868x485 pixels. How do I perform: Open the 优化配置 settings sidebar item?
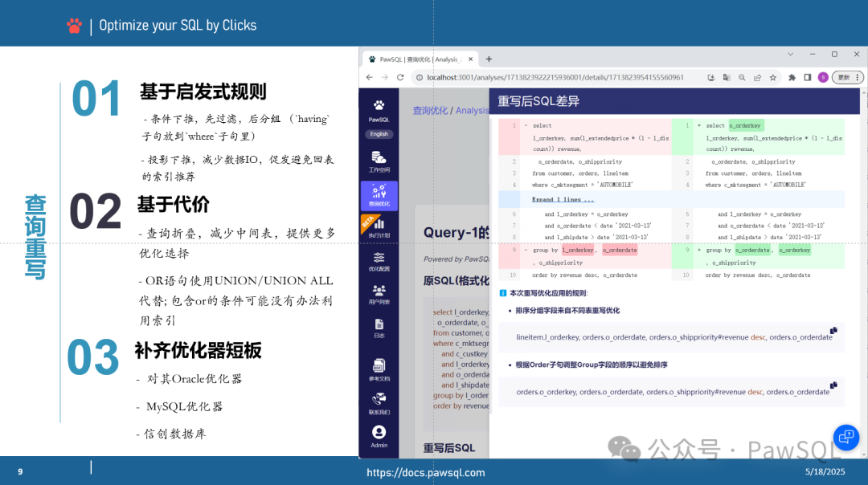click(379, 262)
